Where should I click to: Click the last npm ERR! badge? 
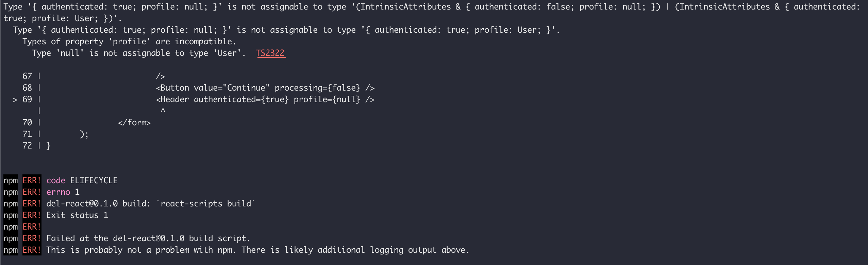(x=32, y=250)
